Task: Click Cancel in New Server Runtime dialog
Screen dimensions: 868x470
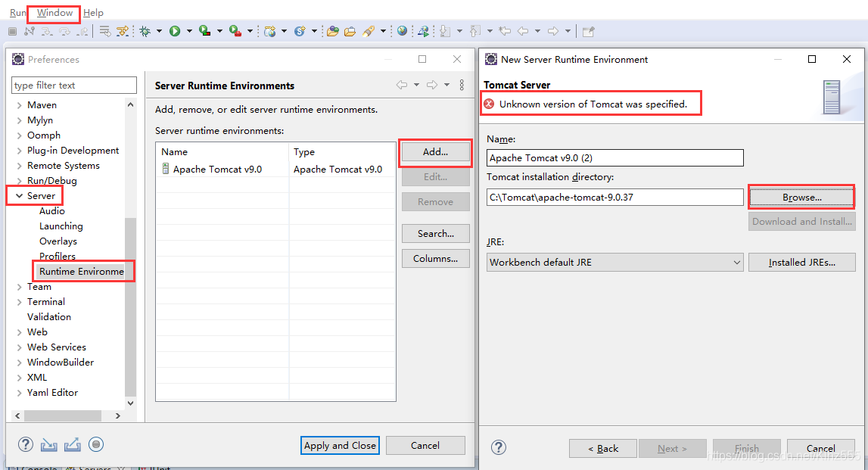Action: point(820,448)
